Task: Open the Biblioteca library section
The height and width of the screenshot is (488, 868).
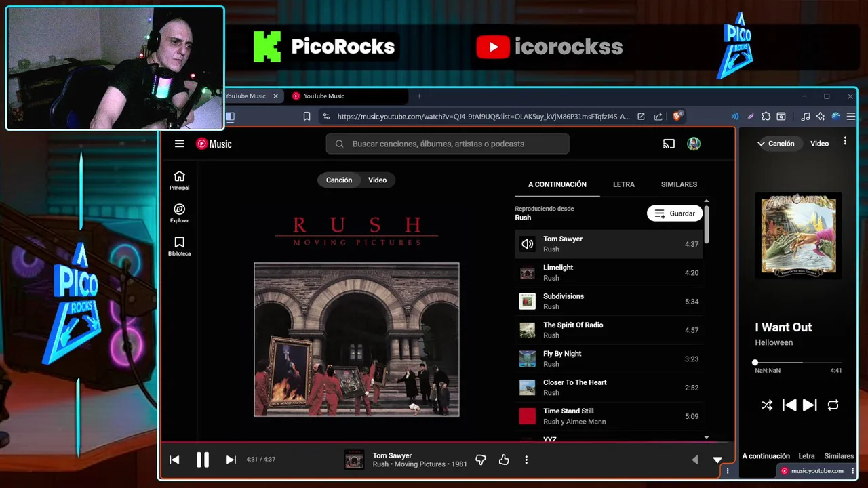Action: coord(179,246)
